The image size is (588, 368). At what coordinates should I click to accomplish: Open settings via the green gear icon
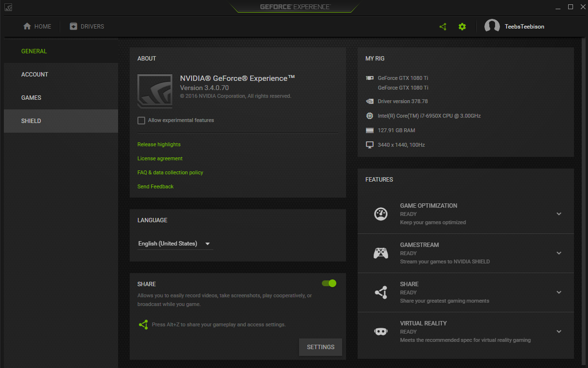462,27
